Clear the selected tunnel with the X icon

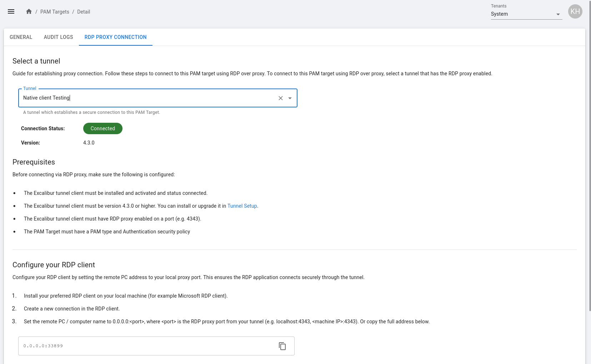(281, 98)
